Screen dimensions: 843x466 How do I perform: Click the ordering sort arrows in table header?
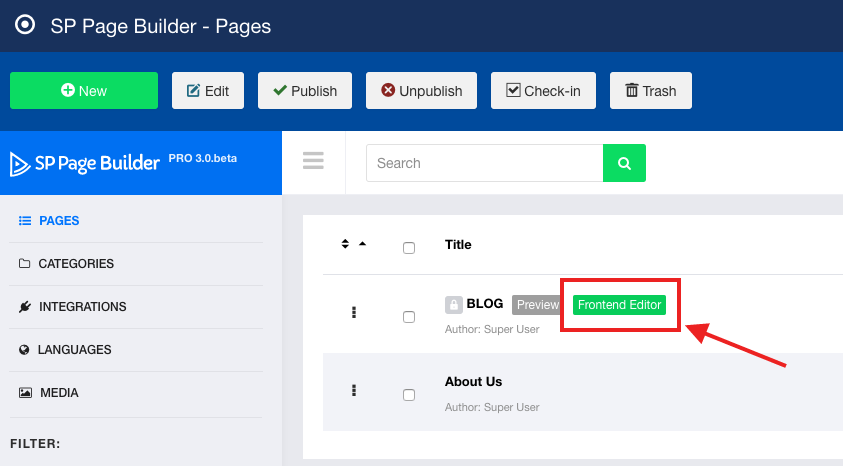coord(345,244)
